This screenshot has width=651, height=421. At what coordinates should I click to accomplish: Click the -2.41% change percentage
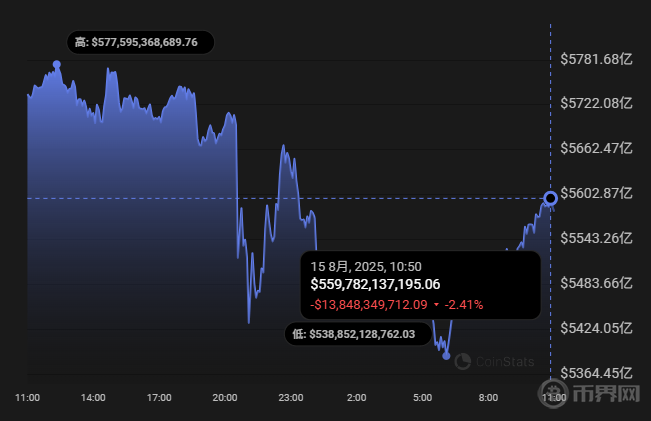pyautogui.click(x=464, y=304)
